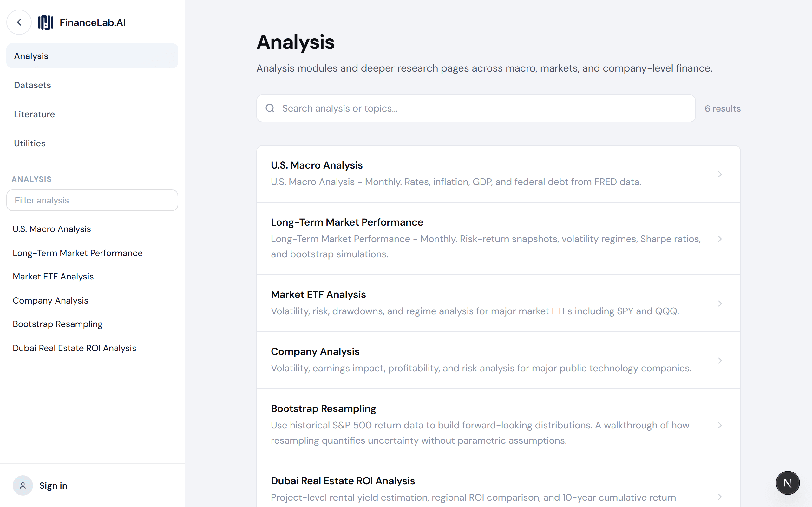812x507 pixels.
Task: Expand the Company Analysis card chevron
Action: [x=720, y=361]
